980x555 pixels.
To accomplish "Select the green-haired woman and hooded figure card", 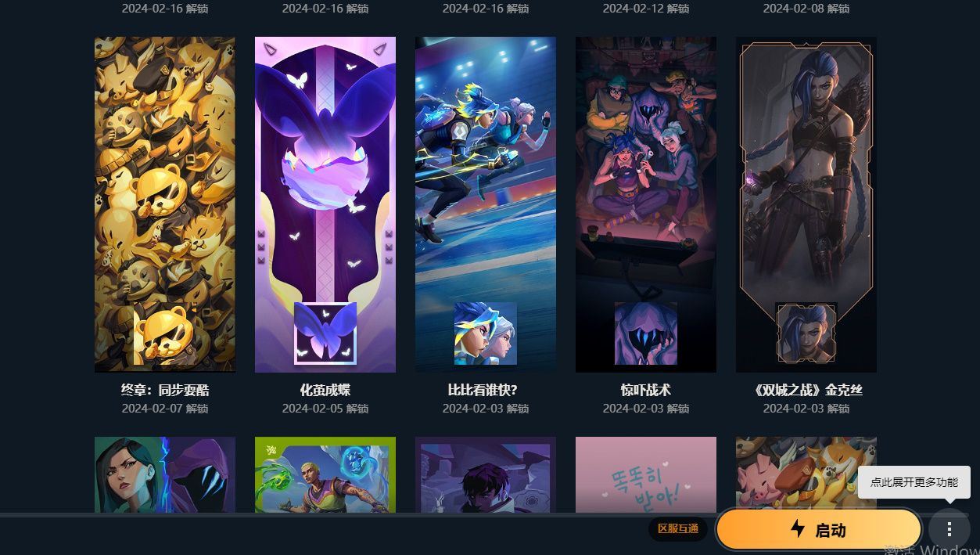I will coord(165,474).
